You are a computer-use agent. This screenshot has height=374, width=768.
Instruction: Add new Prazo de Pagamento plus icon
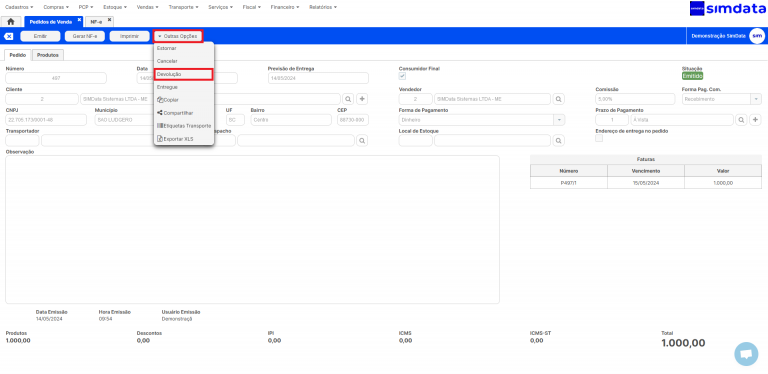(756, 120)
